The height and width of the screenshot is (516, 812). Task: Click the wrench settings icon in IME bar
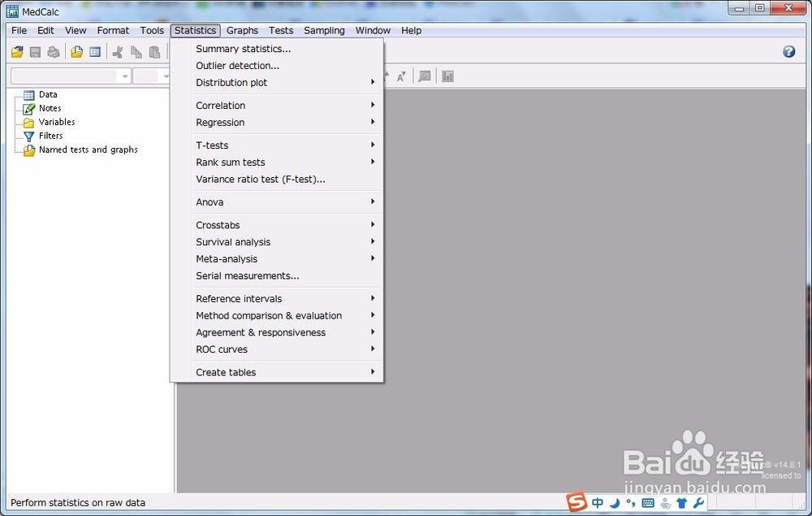click(x=698, y=502)
